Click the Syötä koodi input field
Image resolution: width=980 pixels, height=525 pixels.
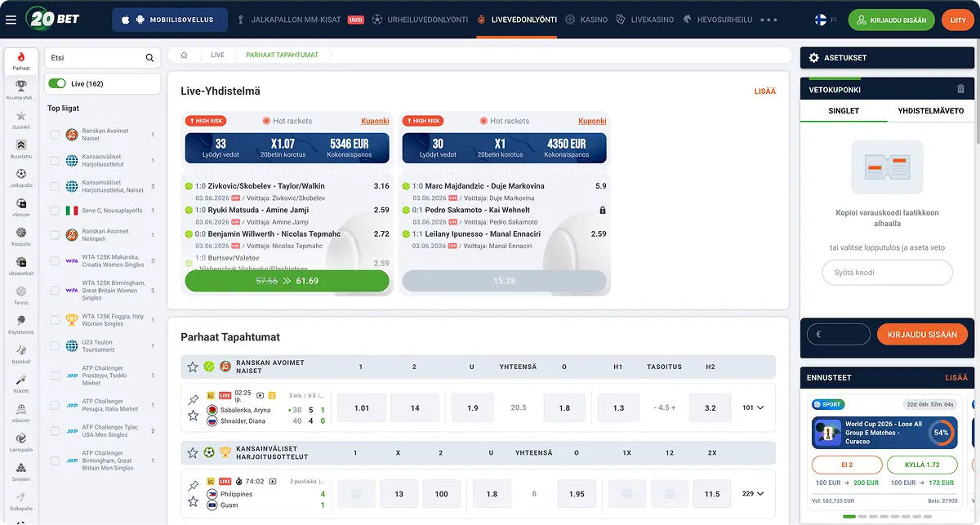(x=887, y=273)
